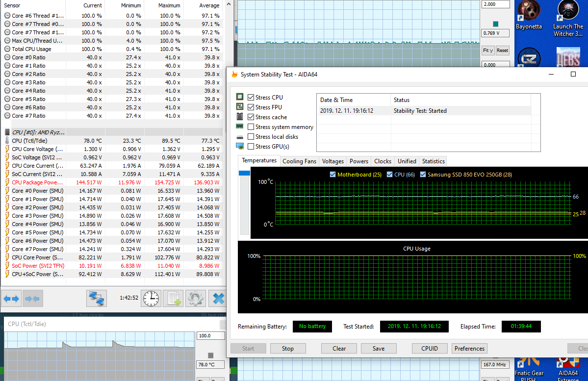Open the Fnatic Gear RUSH desktop shortcut
This screenshot has height=381, width=588.
(x=529, y=369)
